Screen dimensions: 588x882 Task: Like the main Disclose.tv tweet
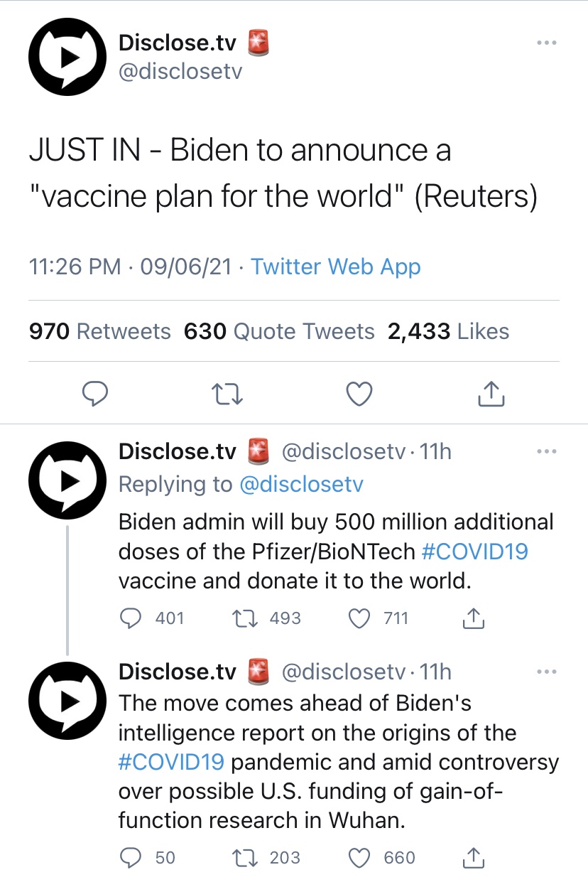pyautogui.click(x=359, y=392)
